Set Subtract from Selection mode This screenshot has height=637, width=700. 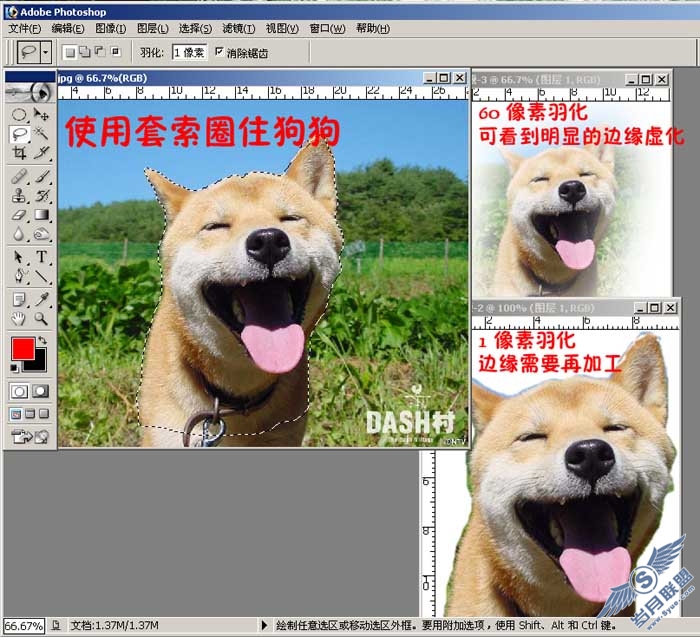pos(100,52)
